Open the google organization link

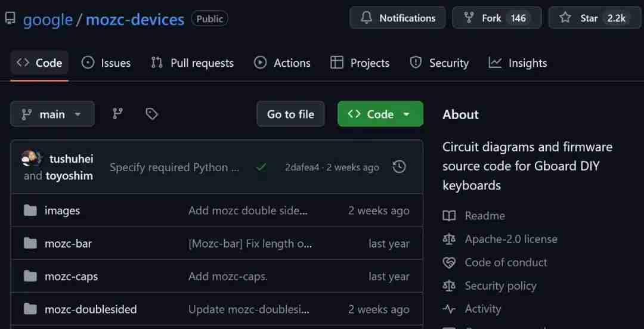point(48,19)
